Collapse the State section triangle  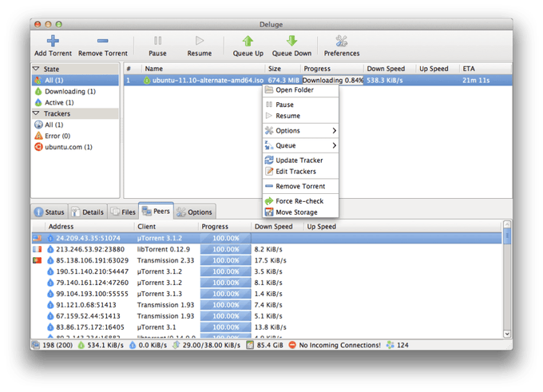pos(36,69)
